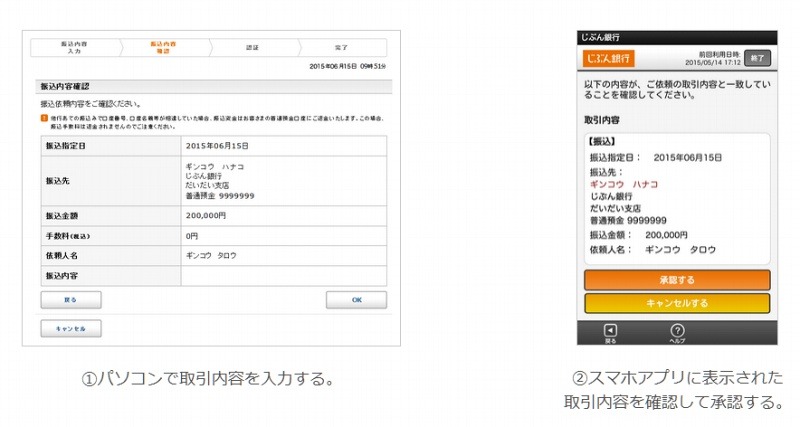
Task: Tap the app's 依頼人名 ギンコウ タロウ line
Action: (x=653, y=250)
